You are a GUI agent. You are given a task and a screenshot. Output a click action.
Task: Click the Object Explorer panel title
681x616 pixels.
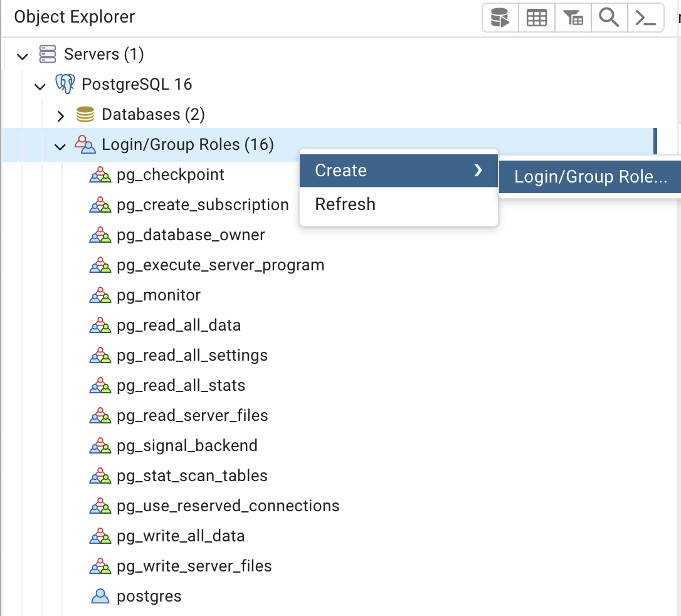pyautogui.click(x=74, y=17)
